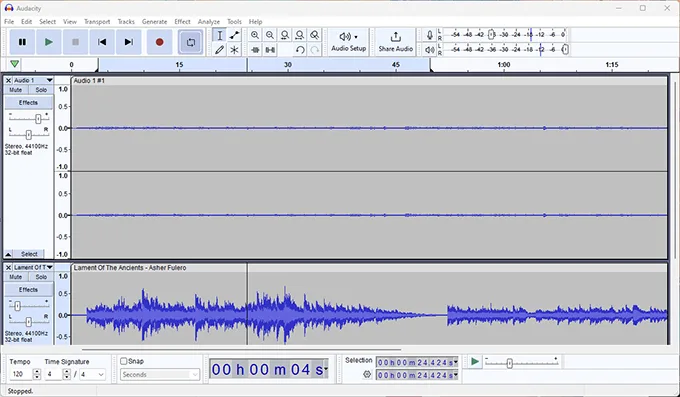The height and width of the screenshot is (397, 680).
Task: Open the Analyze menu
Action: pos(209,22)
